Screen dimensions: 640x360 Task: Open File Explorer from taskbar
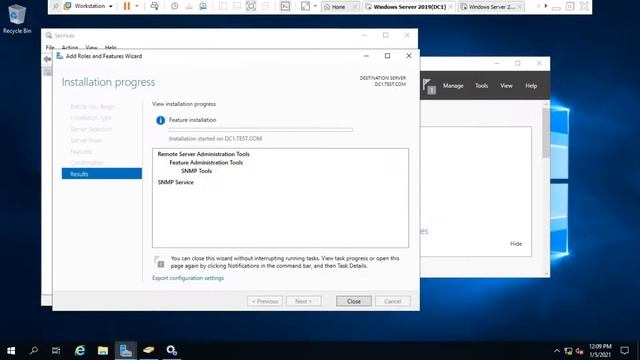103,351
